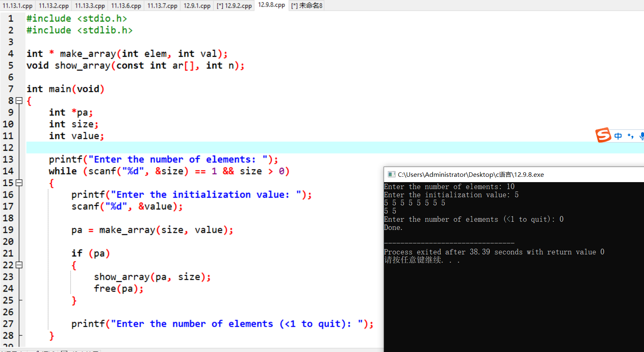644x352 pixels.
Task: Click the printf 'Enter the initialization value' line 16
Action: click(x=192, y=194)
